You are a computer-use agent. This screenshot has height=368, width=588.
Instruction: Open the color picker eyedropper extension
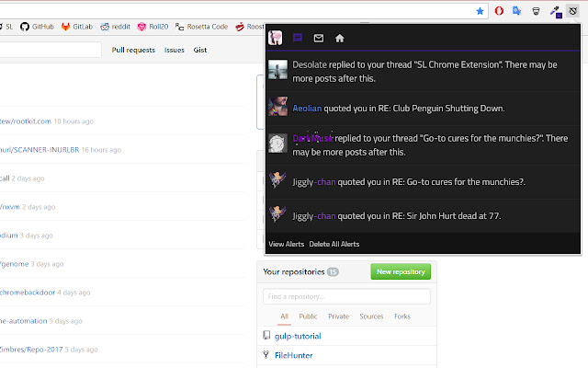[x=555, y=11]
